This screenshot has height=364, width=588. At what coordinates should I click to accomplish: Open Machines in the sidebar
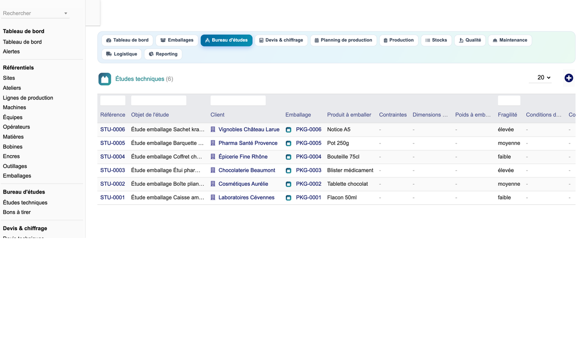pyautogui.click(x=15, y=107)
